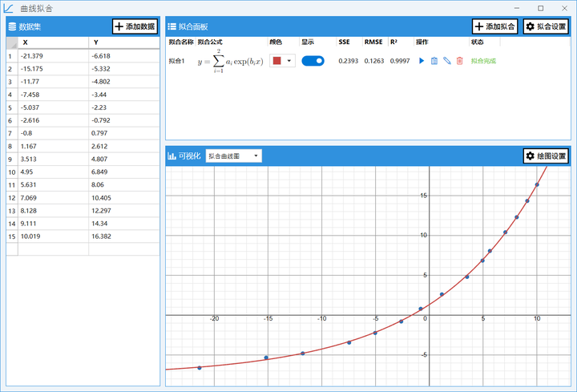Select the 拟合1 name cell

tap(176, 61)
